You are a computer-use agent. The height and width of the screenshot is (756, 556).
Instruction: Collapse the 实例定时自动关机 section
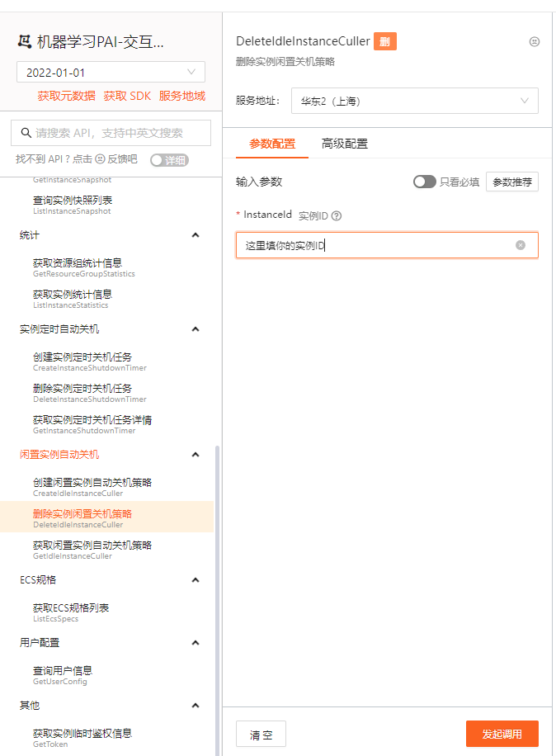[196, 329]
